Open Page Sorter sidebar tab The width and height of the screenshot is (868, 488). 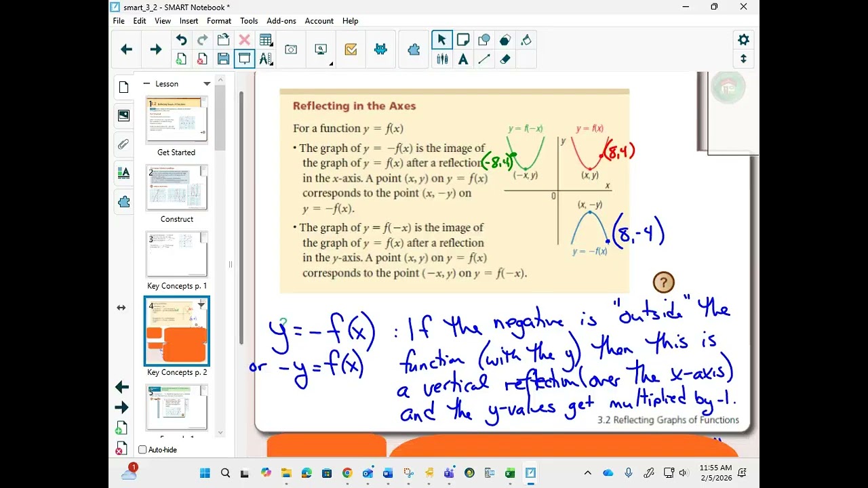[x=123, y=87]
